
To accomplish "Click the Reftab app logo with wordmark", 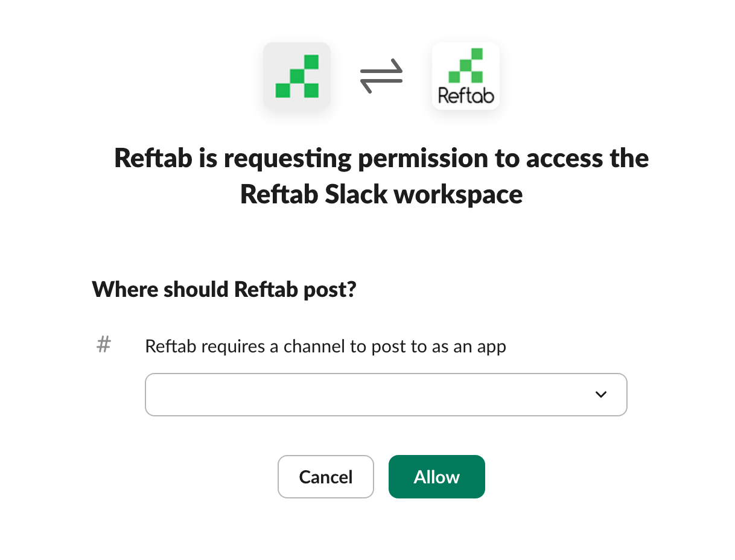I will (x=465, y=77).
